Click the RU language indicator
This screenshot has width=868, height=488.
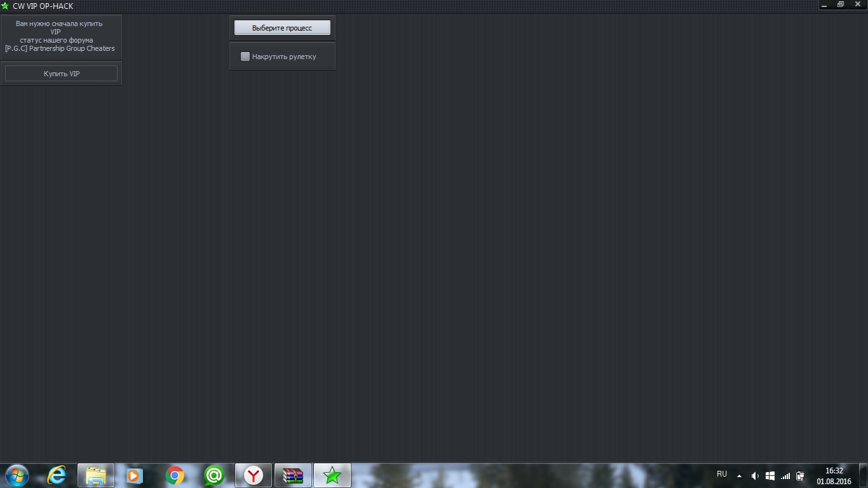pos(722,474)
